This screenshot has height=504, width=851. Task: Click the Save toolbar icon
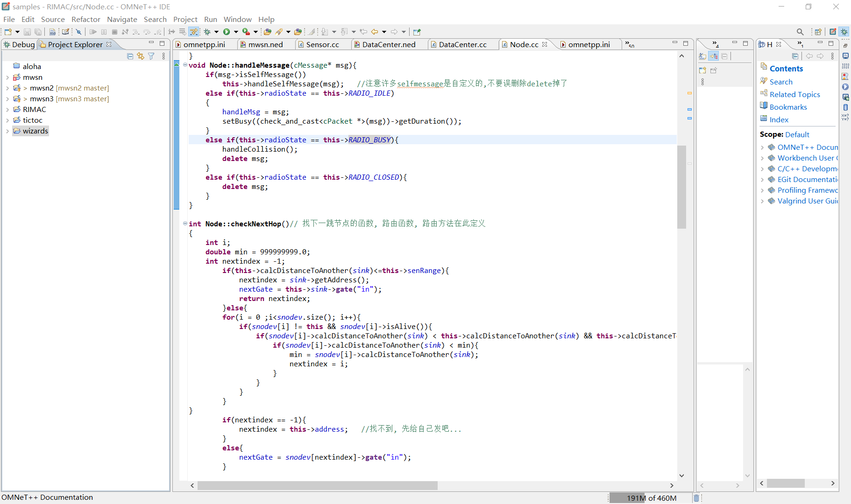tap(27, 32)
